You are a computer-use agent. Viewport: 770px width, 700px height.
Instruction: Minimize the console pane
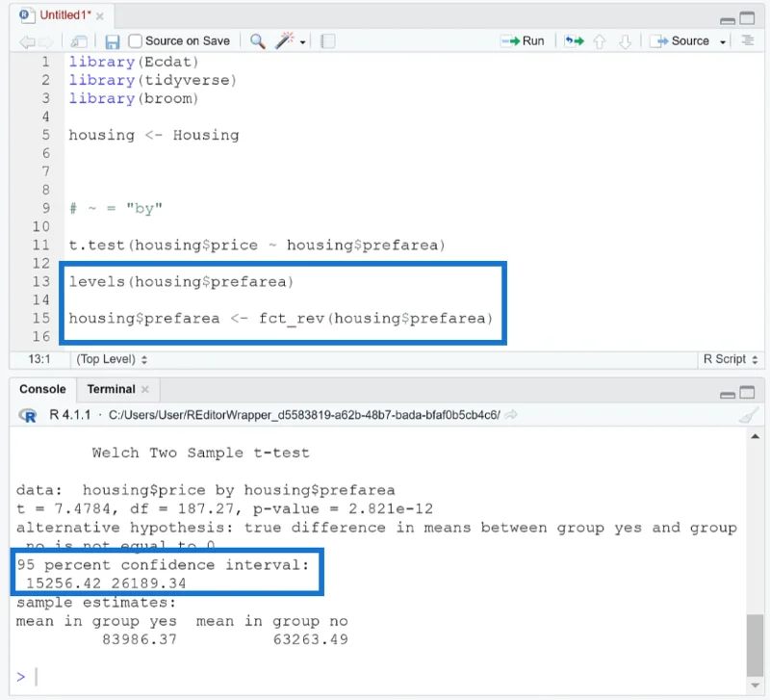click(728, 395)
